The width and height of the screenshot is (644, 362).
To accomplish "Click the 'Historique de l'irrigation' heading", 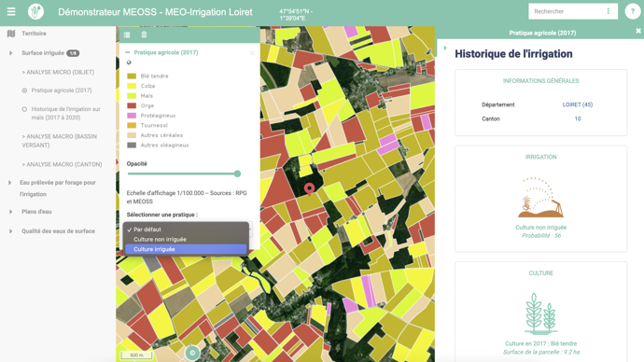I will pyautogui.click(x=513, y=54).
